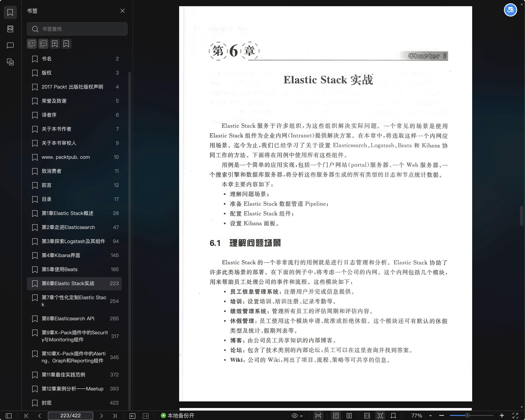Screen dimensions: 525x420
Task: Open the Word conversion panel icon
Action: pos(10,62)
